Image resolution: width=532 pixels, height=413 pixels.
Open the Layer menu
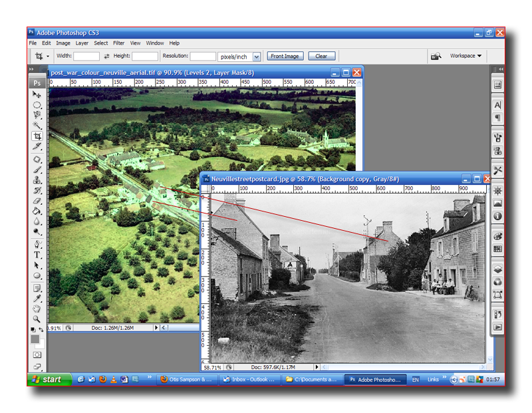82,43
